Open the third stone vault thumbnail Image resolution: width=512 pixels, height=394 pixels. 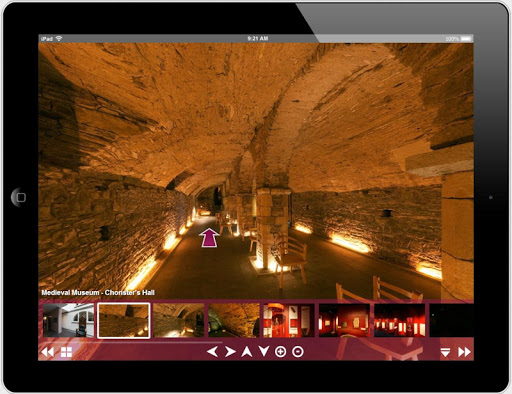pos(179,320)
